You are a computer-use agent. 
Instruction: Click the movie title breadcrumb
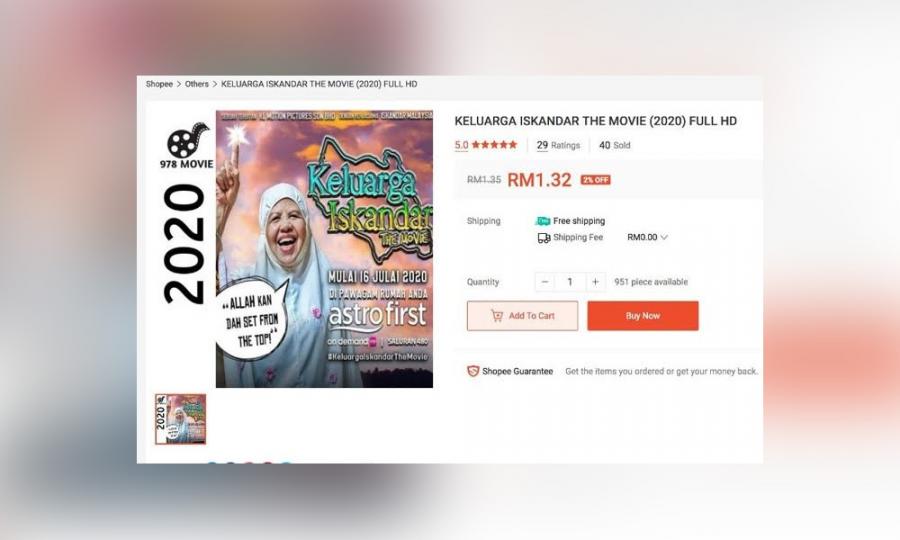[319, 84]
